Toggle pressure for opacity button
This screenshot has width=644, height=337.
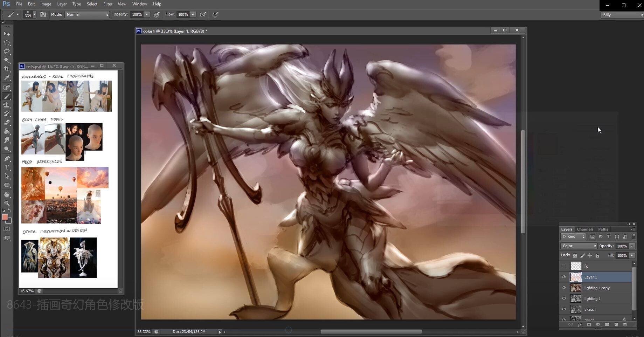pyautogui.click(x=157, y=15)
